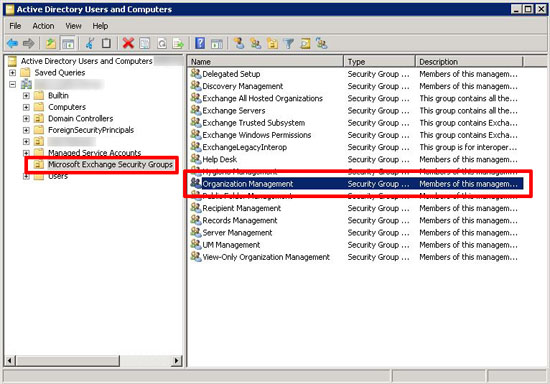Expand the ForeignSecurityPrincipals node
Screen dimensions: 550x384
[x=26, y=130]
